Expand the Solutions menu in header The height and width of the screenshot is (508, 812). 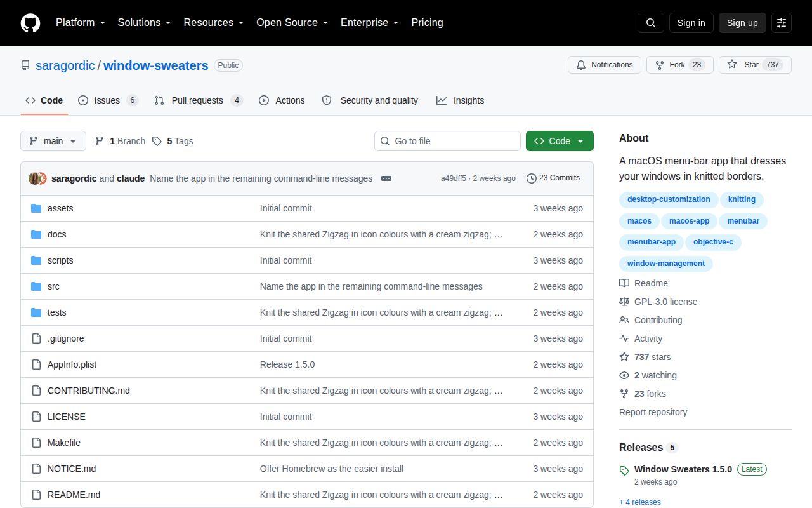(144, 23)
